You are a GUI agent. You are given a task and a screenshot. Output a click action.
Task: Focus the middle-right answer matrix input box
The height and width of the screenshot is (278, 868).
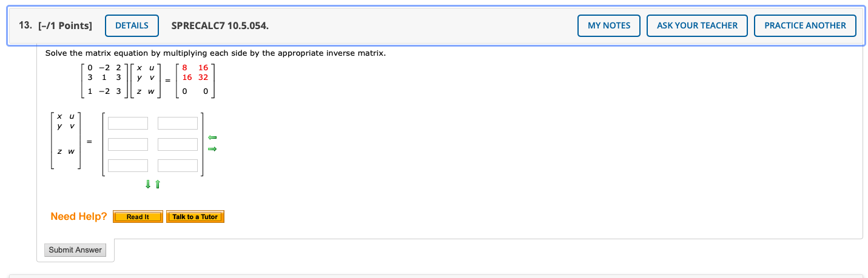coord(178,145)
